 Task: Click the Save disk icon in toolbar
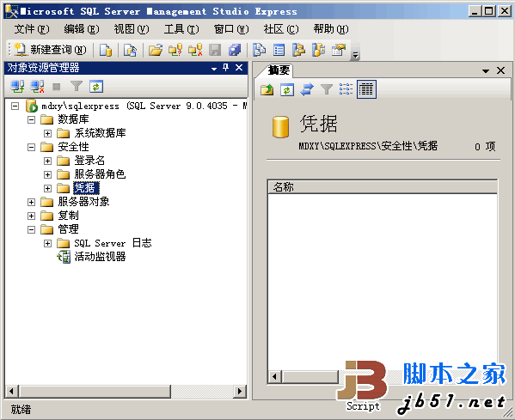(215, 50)
